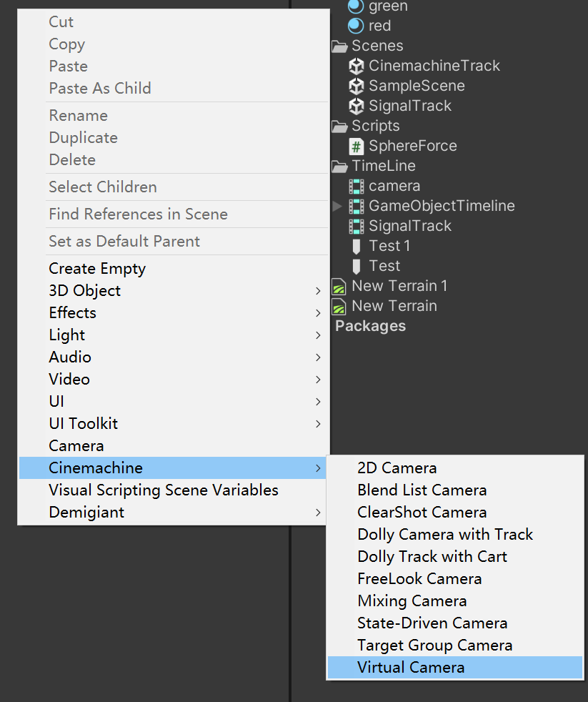Image resolution: width=588 pixels, height=702 pixels.
Task: Expand the GameObjectTimeline asset arrow
Action: (x=337, y=206)
